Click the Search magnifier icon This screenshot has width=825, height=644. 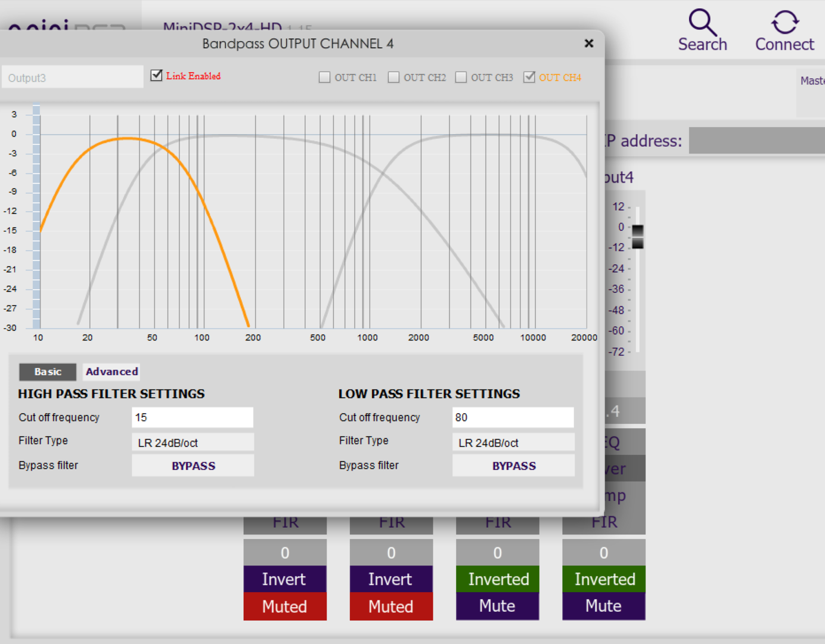[702, 23]
